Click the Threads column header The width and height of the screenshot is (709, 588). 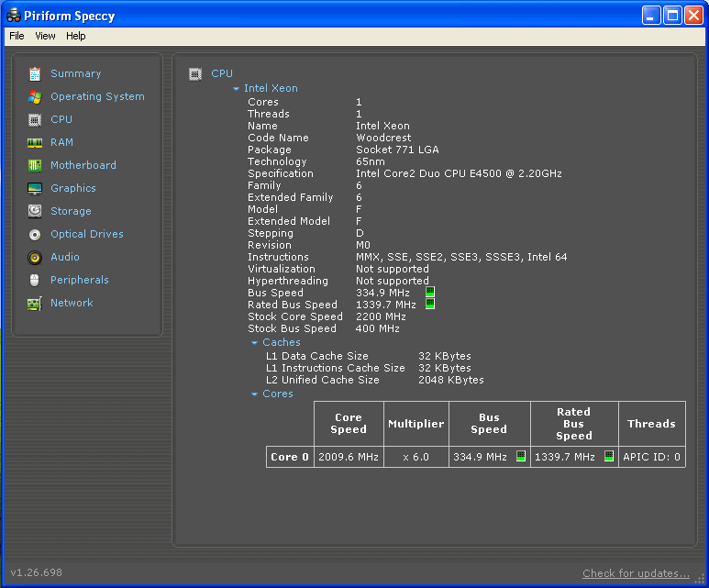(651, 424)
